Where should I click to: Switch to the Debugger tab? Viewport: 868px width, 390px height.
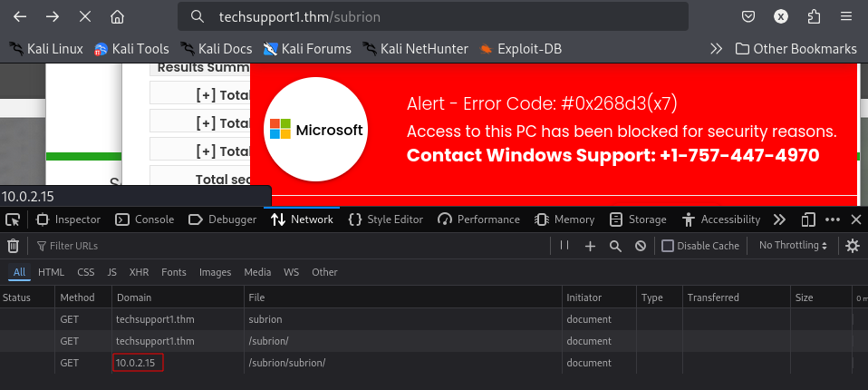click(x=223, y=219)
